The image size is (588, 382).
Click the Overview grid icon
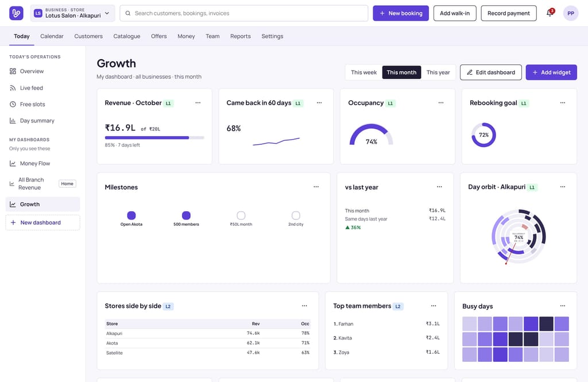coord(13,71)
